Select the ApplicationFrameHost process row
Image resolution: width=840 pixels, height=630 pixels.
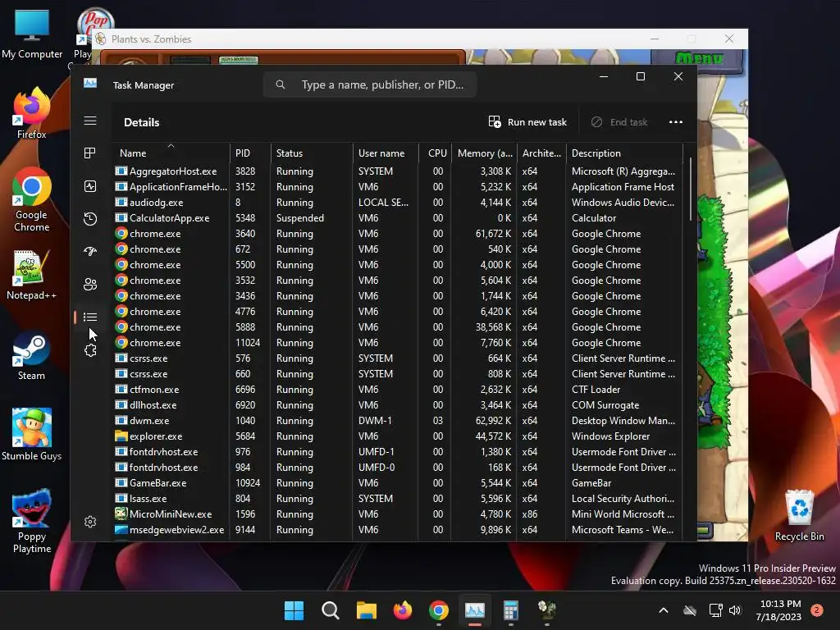pyautogui.click(x=398, y=187)
